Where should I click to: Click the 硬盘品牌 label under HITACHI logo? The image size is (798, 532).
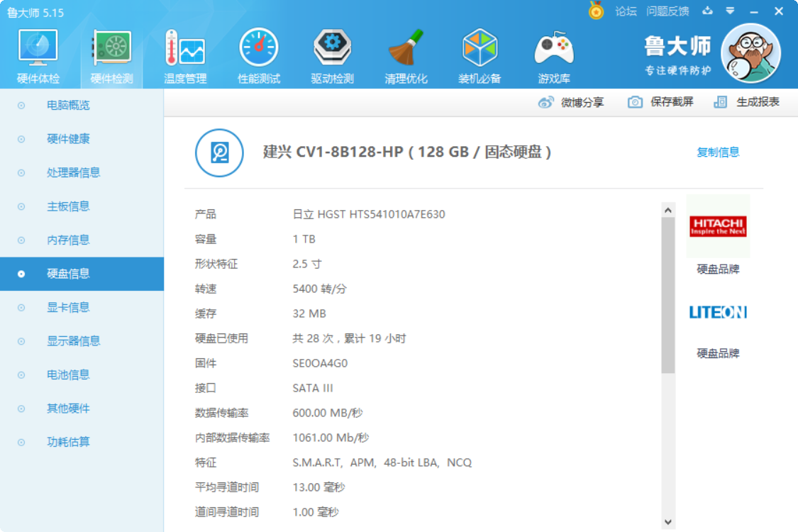(718, 270)
